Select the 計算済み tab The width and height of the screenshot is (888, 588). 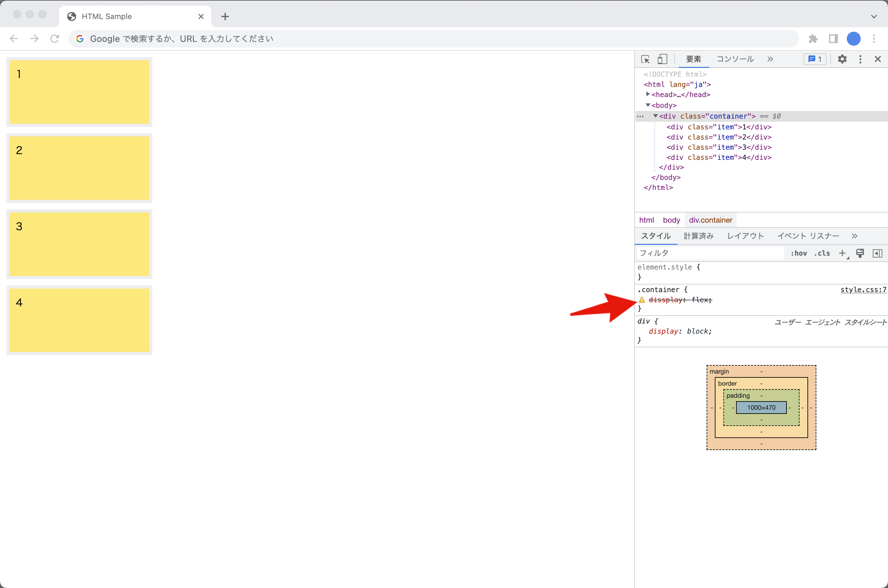pos(699,236)
